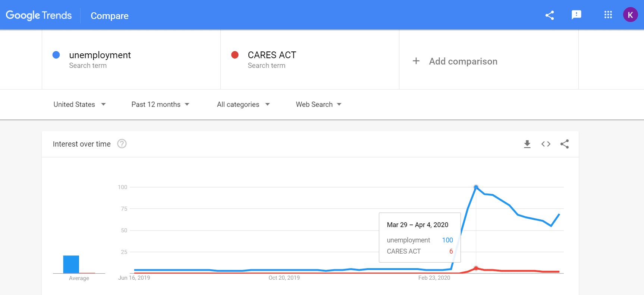Share the Interest over time chart

[x=565, y=144]
